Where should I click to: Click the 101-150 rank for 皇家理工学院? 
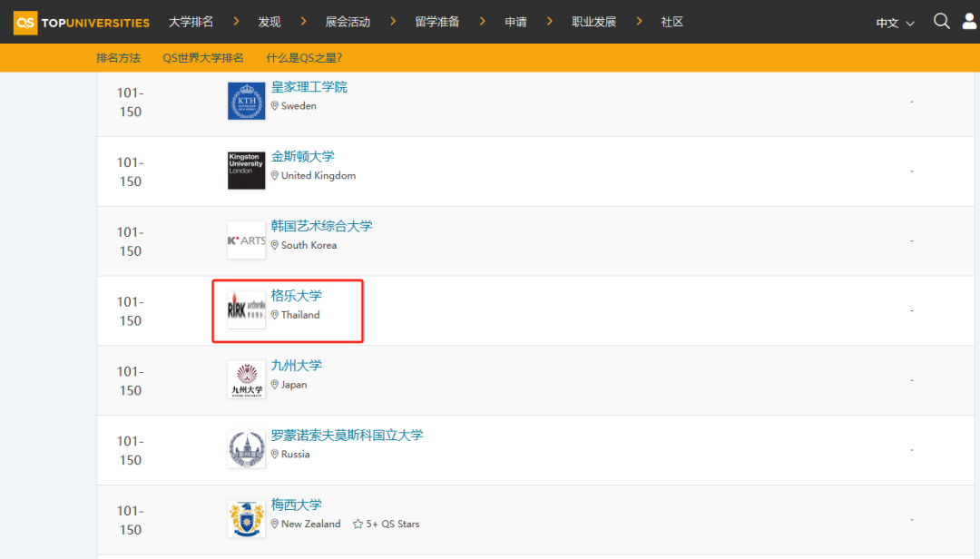[x=130, y=102]
